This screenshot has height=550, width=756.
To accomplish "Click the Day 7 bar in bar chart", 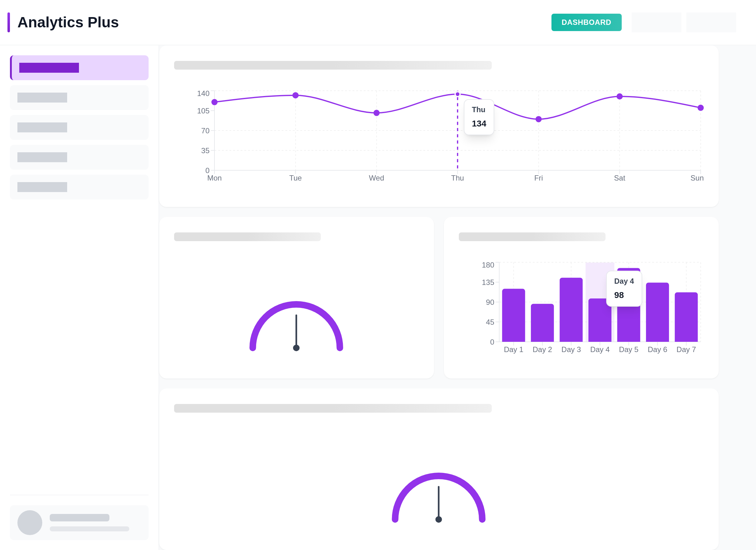I will click(x=686, y=317).
